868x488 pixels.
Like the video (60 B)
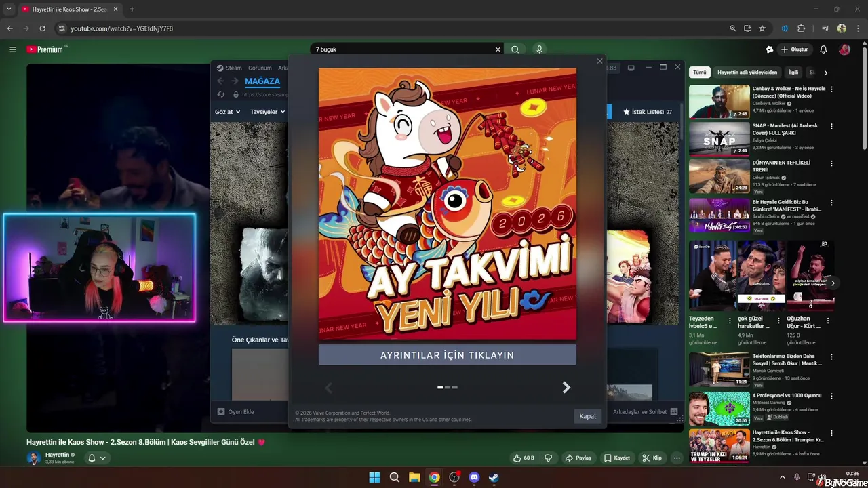[524, 457]
